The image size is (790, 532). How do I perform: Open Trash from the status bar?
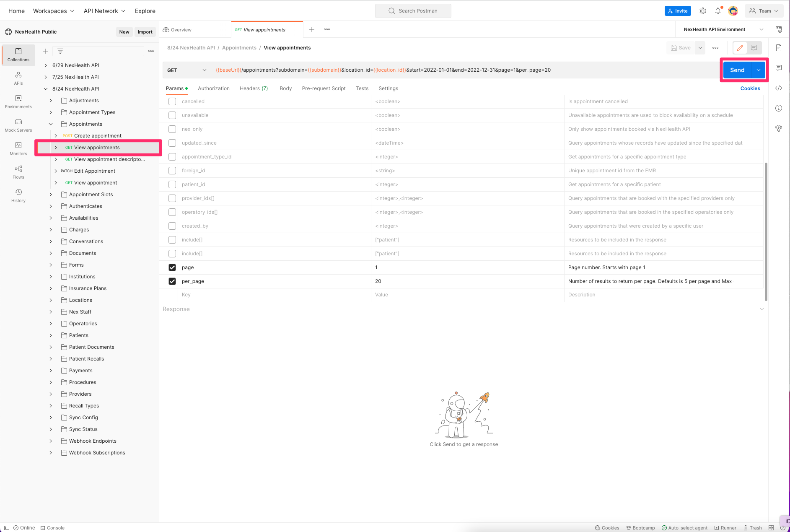[x=753, y=528]
